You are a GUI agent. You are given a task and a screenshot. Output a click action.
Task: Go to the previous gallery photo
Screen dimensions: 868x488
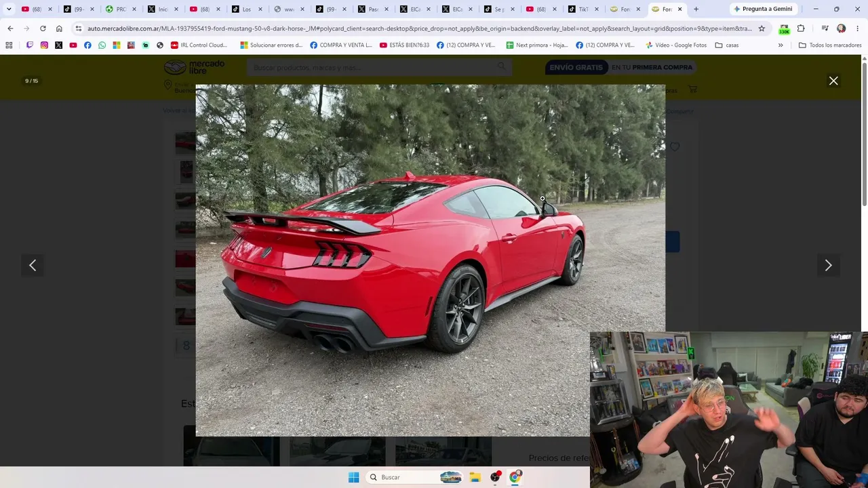pyautogui.click(x=33, y=265)
